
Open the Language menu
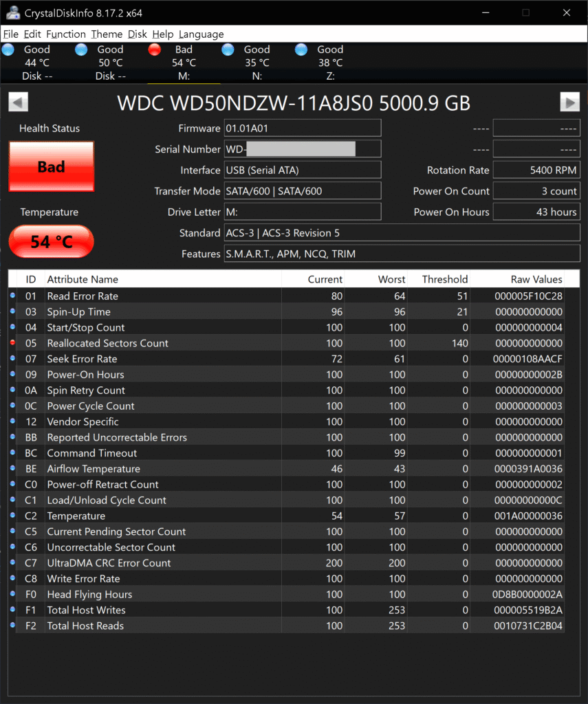pos(201,34)
